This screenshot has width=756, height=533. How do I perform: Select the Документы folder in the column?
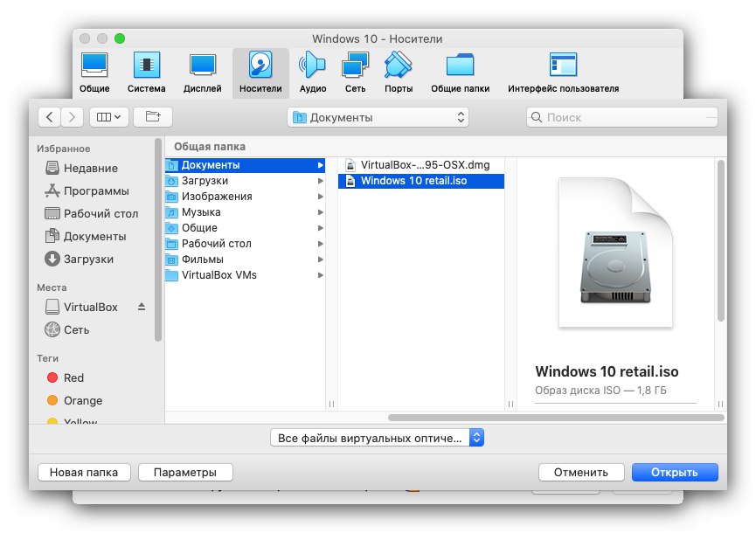pos(245,165)
